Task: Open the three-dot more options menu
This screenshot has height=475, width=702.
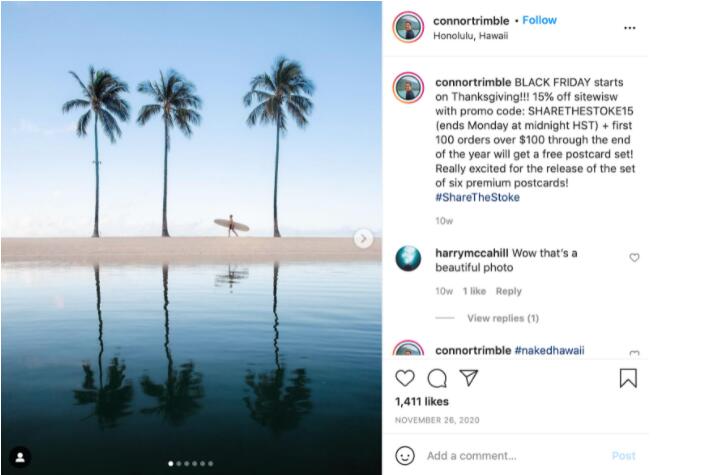Action: pyautogui.click(x=629, y=28)
